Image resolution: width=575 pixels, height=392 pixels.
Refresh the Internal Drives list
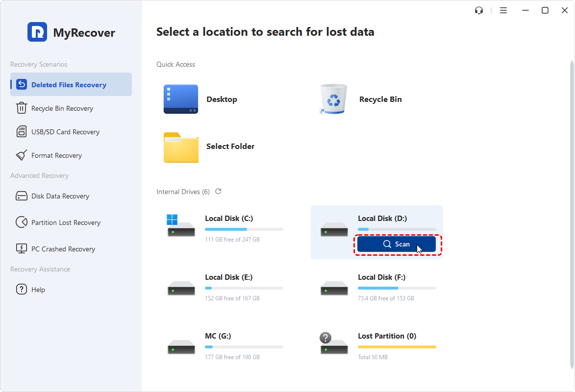pyautogui.click(x=218, y=192)
